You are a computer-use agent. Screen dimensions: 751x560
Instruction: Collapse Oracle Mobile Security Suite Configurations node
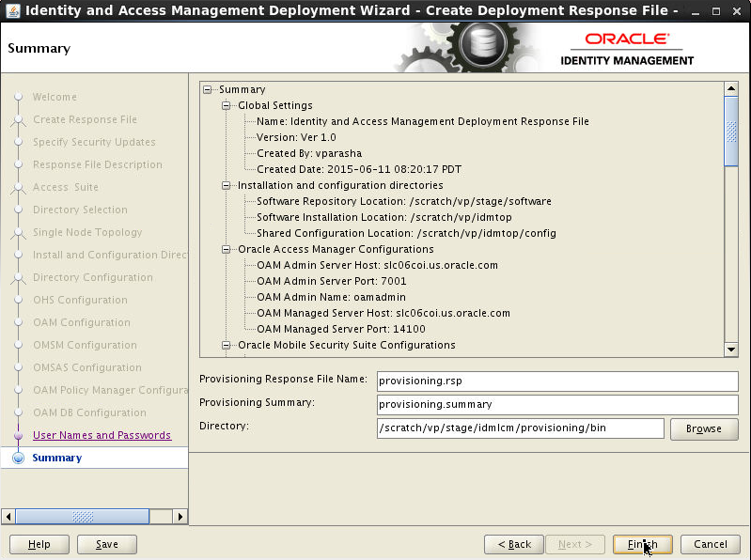click(x=227, y=345)
